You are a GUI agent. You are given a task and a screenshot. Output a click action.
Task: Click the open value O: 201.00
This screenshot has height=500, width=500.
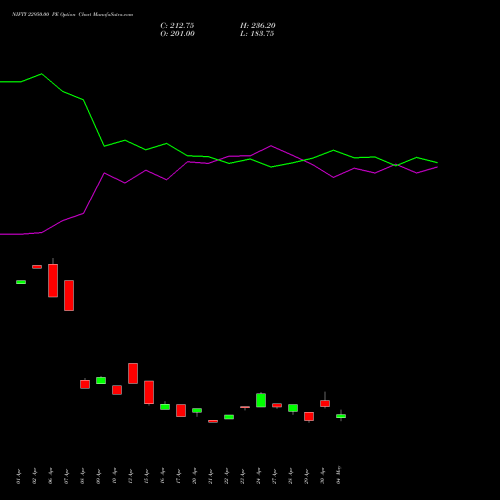point(177,34)
